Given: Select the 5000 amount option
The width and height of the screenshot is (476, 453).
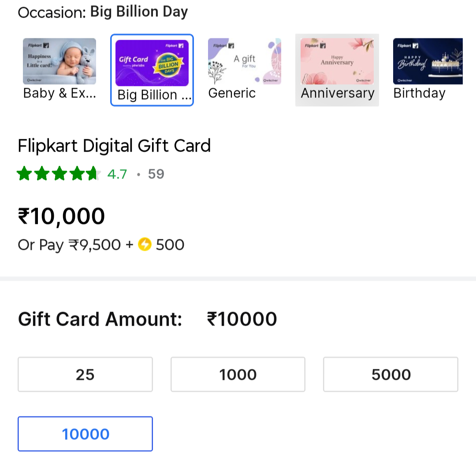Looking at the screenshot, I should coord(391,375).
